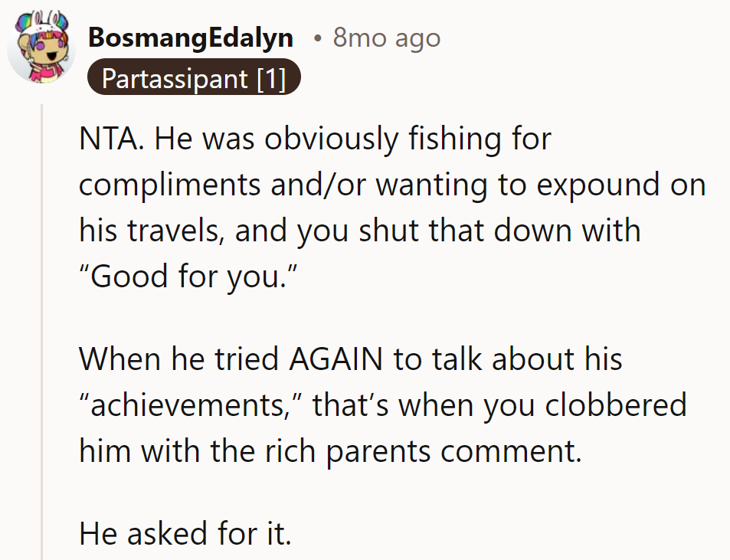The width and height of the screenshot is (730, 560).
Task: Open the BosmangEdalyn user profile link
Action: click(191, 38)
